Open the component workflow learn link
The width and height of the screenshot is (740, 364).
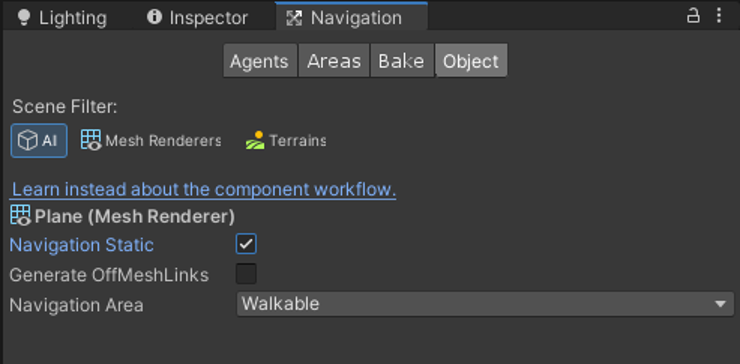pos(203,189)
